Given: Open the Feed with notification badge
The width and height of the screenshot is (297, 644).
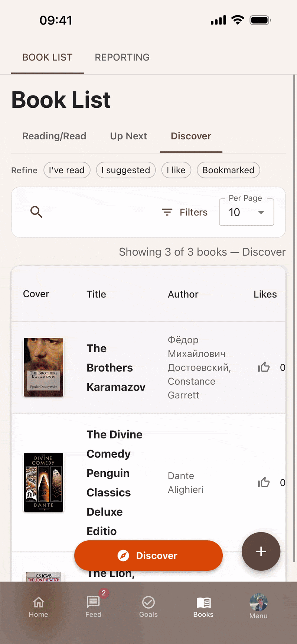Looking at the screenshot, I should click(x=94, y=607).
